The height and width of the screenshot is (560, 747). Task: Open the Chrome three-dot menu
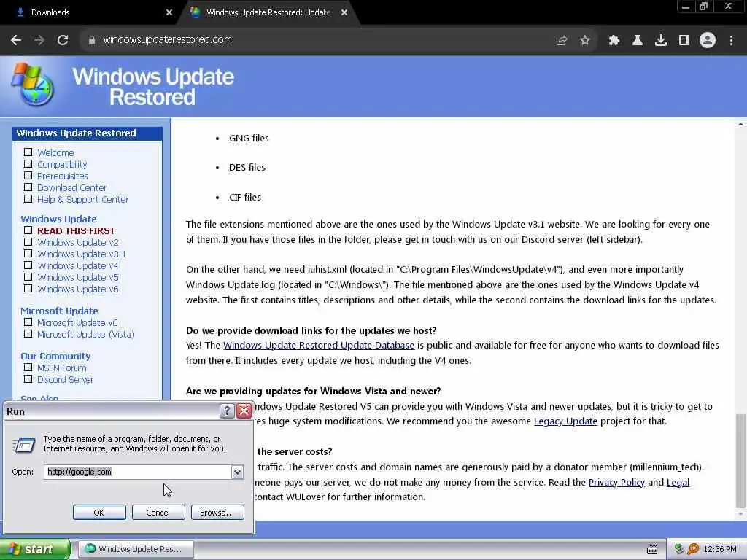coord(731,41)
